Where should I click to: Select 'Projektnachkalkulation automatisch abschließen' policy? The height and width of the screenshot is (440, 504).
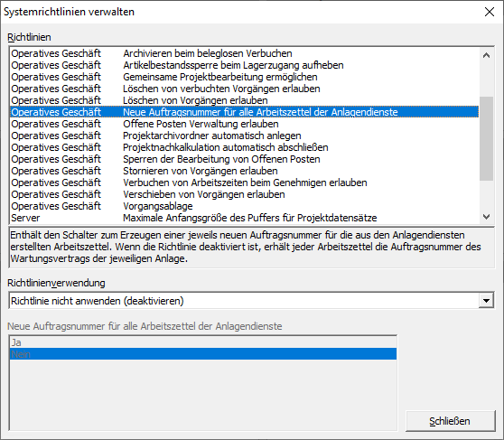(x=244, y=147)
